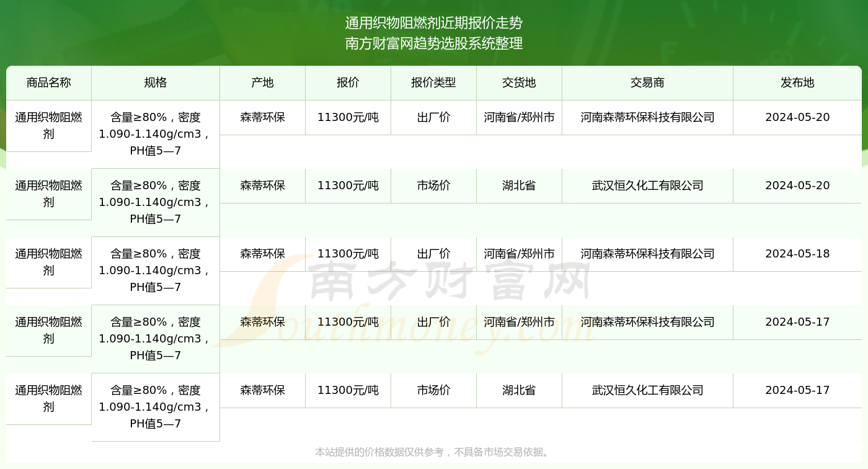The image size is (868, 469).
Task: Click 11300元/吨 in the 2024-05-17 市场价 row
Action: point(348,390)
